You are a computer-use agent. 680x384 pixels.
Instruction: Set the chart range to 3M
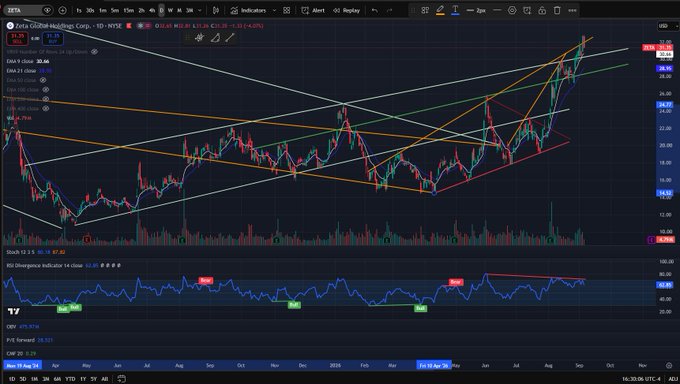tap(46, 379)
